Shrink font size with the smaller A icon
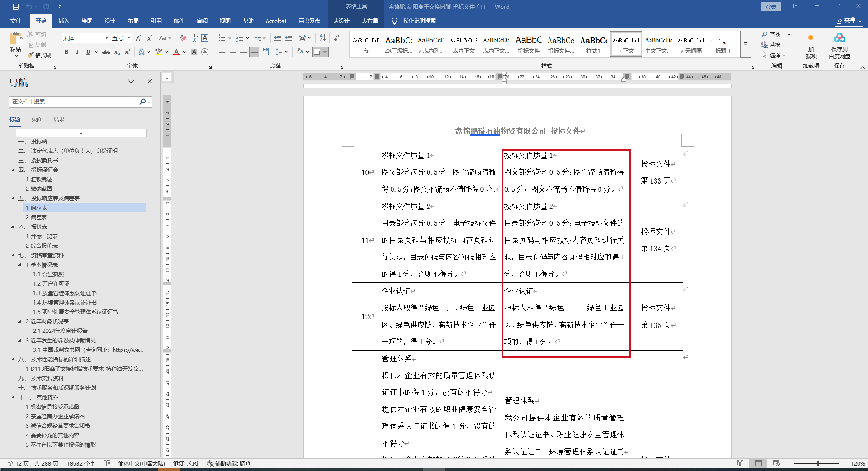Viewport: 868px width, 471px height. [149, 38]
